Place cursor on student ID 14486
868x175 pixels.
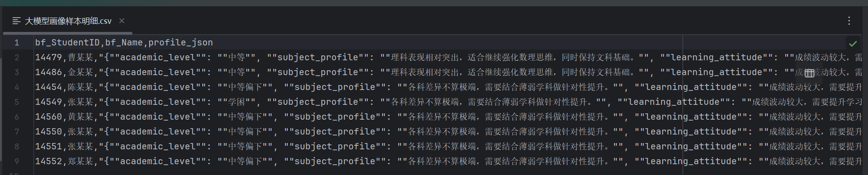click(49, 72)
